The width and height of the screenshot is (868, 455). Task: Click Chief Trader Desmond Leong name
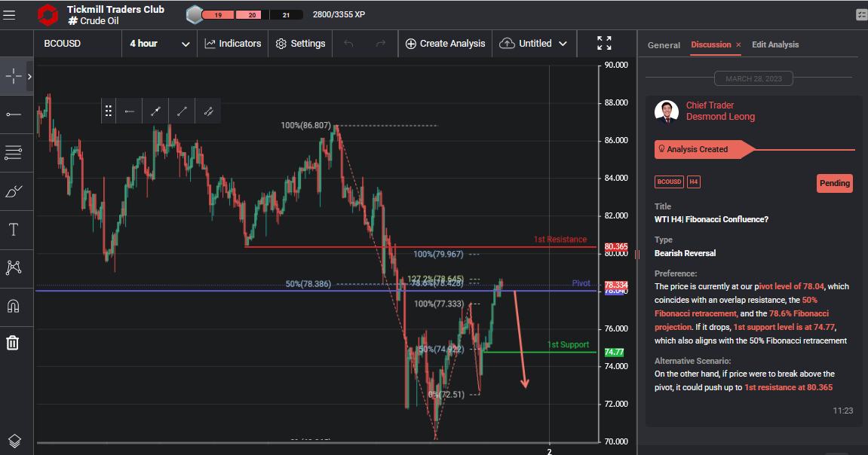(720, 111)
